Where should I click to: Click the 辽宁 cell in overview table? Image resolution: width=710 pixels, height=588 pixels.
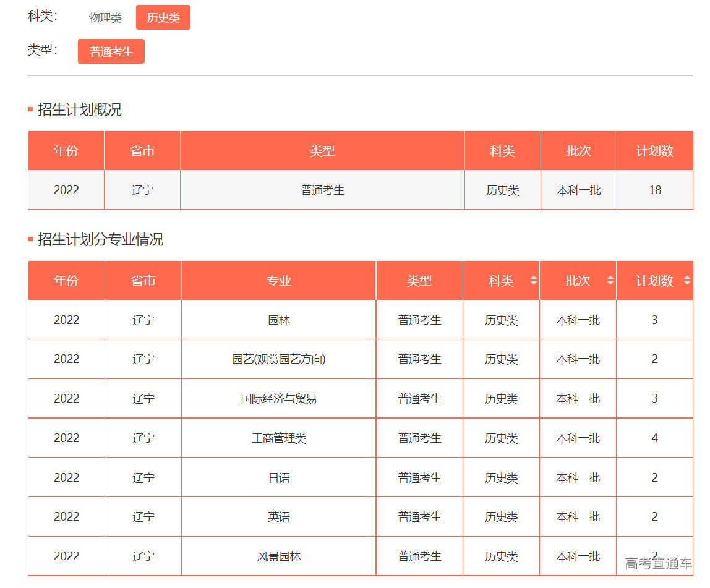(142, 190)
